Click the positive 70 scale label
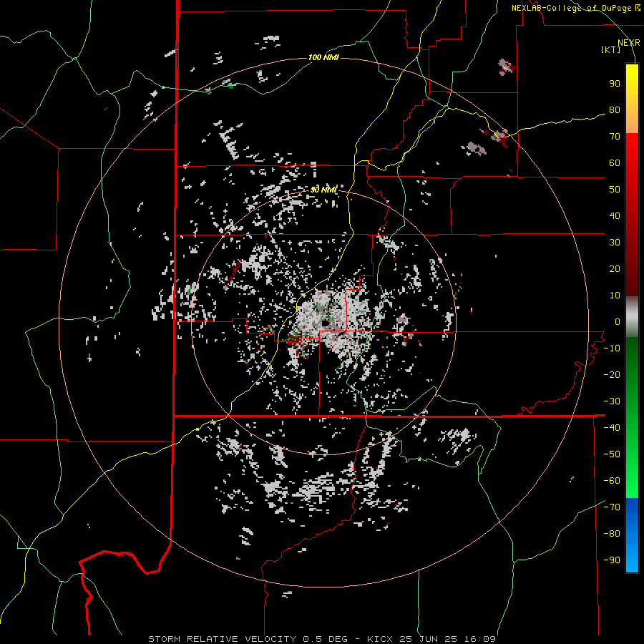 pyautogui.click(x=615, y=137)
